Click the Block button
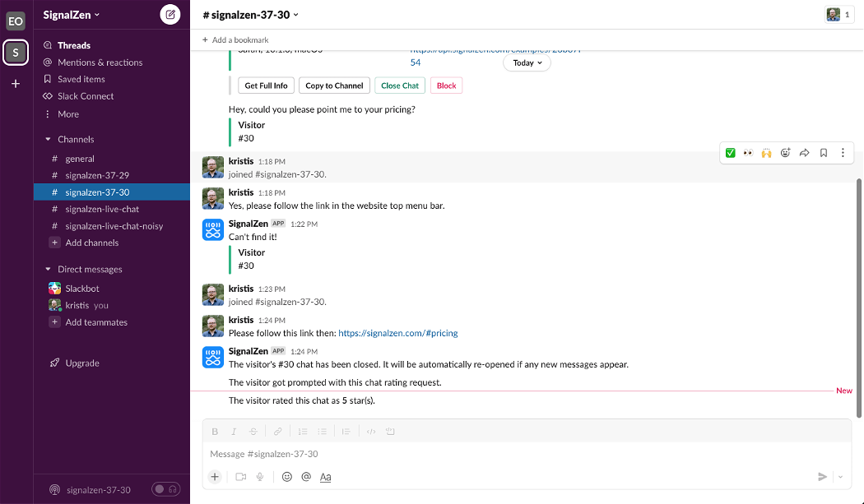864x504 pixels. click(x=446, y=86)
